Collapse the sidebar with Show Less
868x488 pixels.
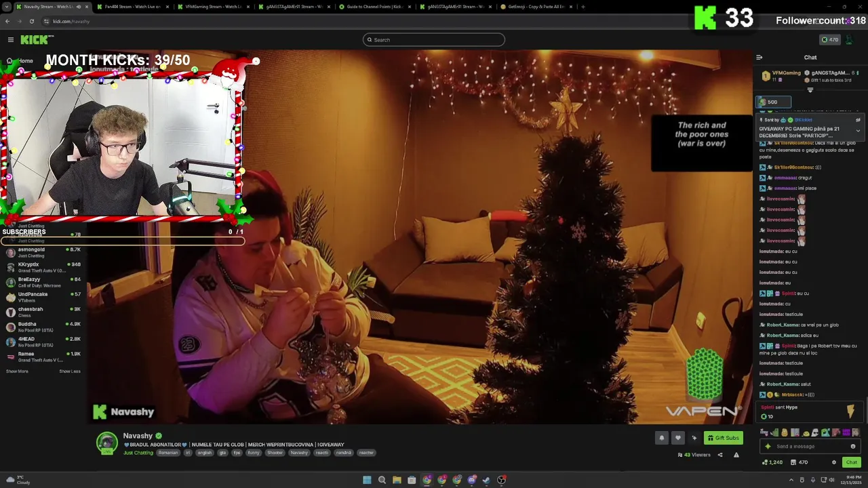70,371
